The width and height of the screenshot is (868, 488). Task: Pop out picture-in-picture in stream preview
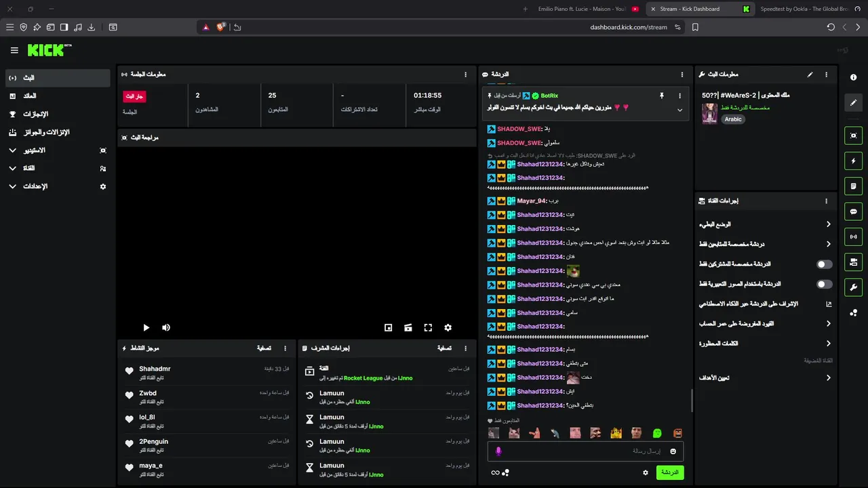[388, 327]
